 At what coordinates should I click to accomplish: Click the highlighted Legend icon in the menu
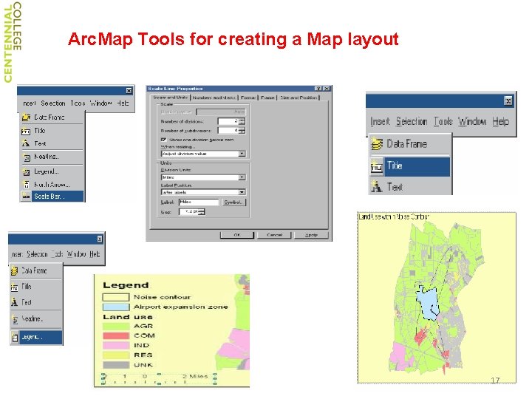pyautogui.click(x=15, y=337)
